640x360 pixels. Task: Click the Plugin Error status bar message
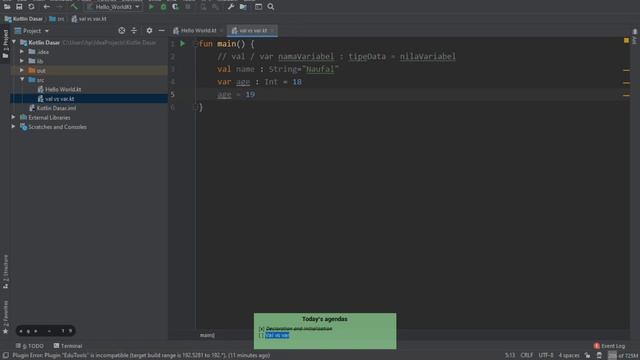click(141, 356)
